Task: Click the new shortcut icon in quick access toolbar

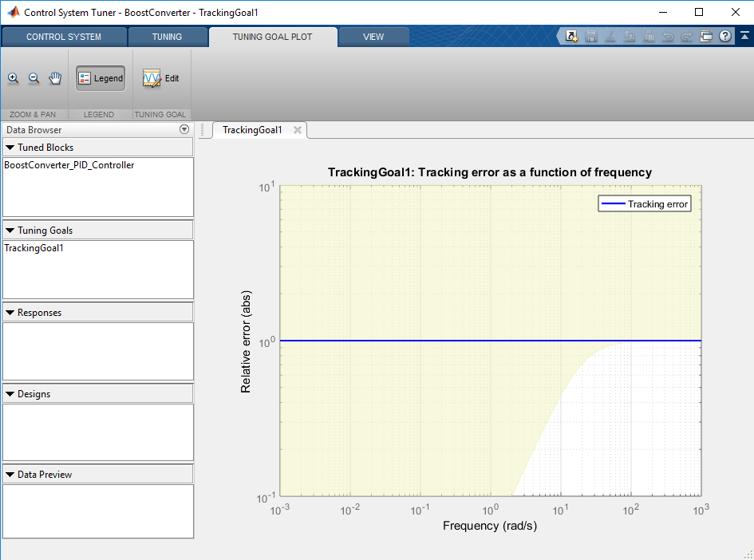Action: 572,36
